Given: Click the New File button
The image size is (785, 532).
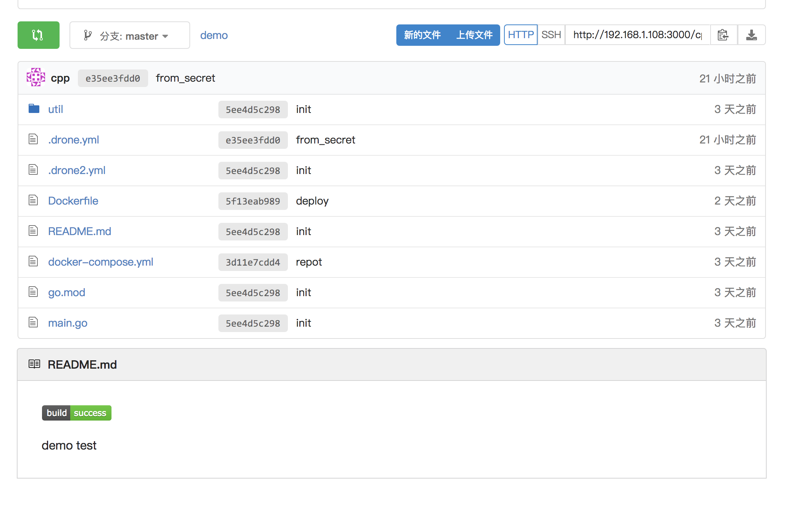Looking at the screenshot, I should point(422,35).
